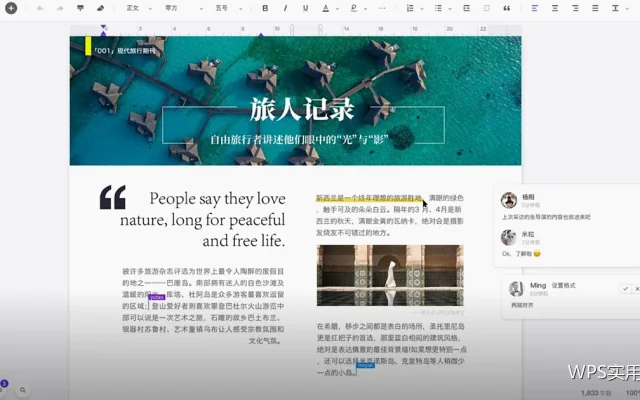Justify text alignment
Image resolution: width=640 pixels, height=400 pixels.
coord(595,8)
